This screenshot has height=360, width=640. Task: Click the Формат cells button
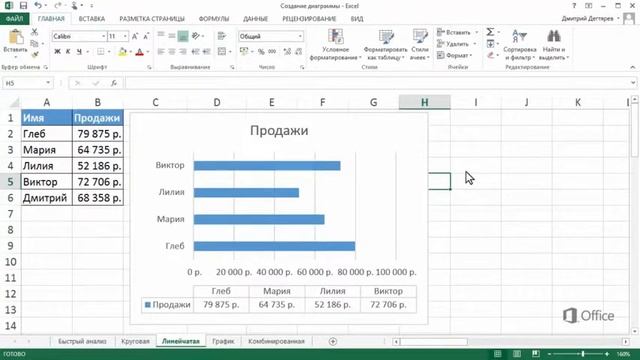point(455,55)
